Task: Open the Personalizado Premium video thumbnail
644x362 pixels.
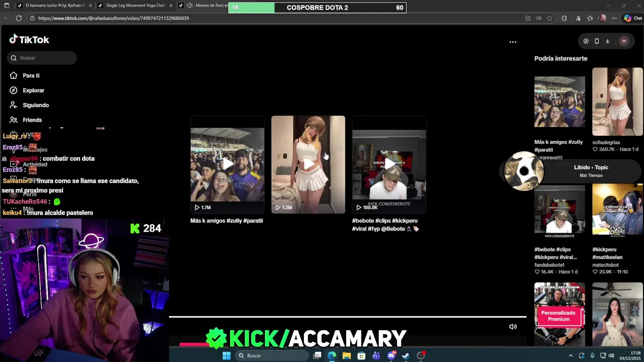Action: click(x=559, y=314)
